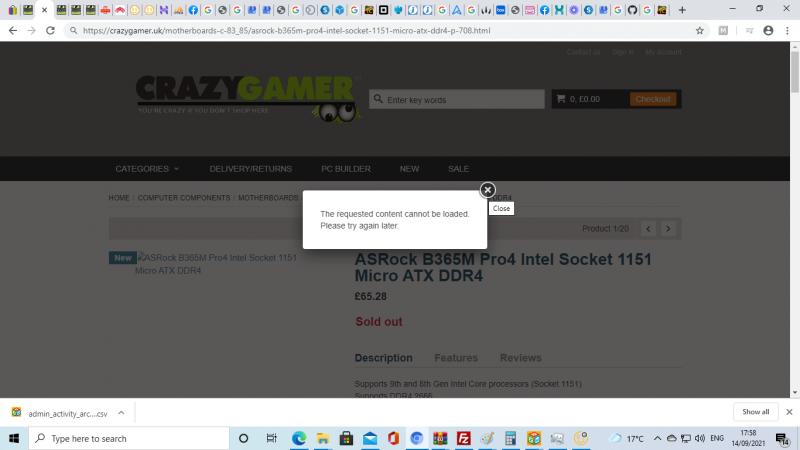Click the search magnifier icon in store header
Viewport: 800px width, 450px height.
378,99
